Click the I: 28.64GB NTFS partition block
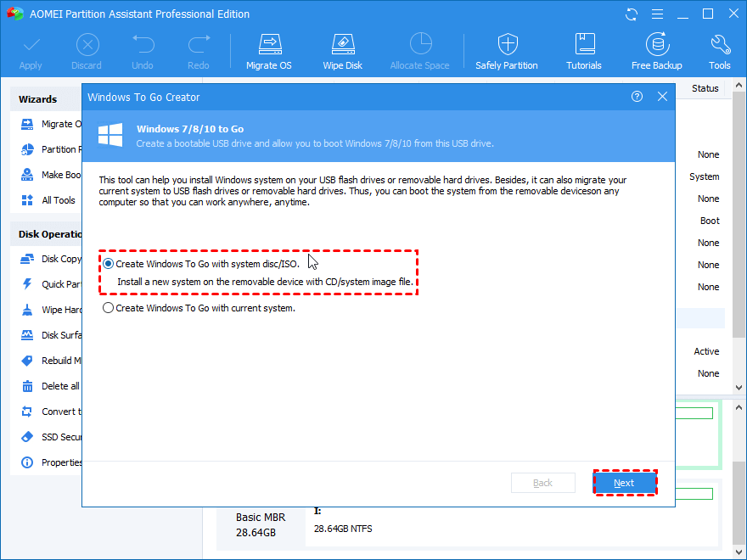 [x=510, y=525]
